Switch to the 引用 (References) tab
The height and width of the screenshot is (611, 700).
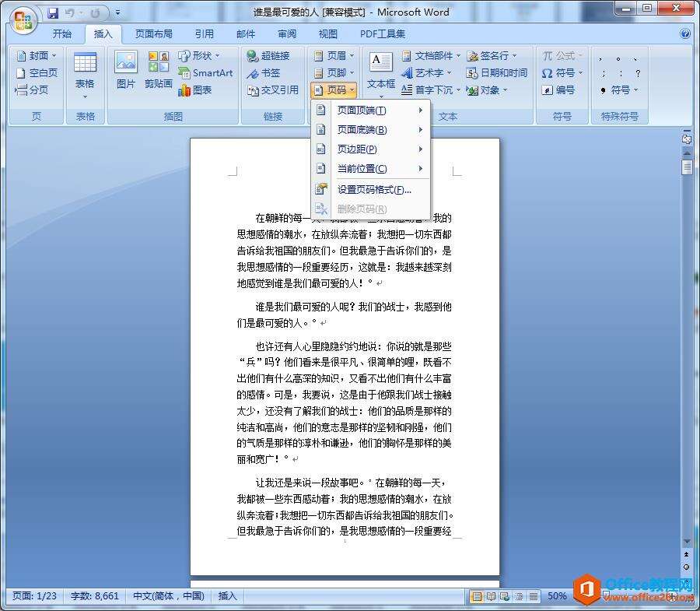204,34
